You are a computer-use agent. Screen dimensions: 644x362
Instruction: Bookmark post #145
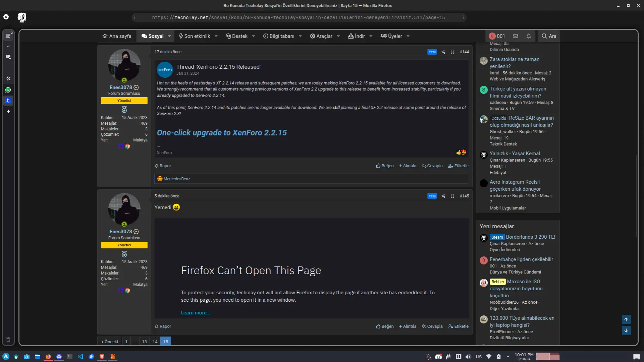pos(452,196)
